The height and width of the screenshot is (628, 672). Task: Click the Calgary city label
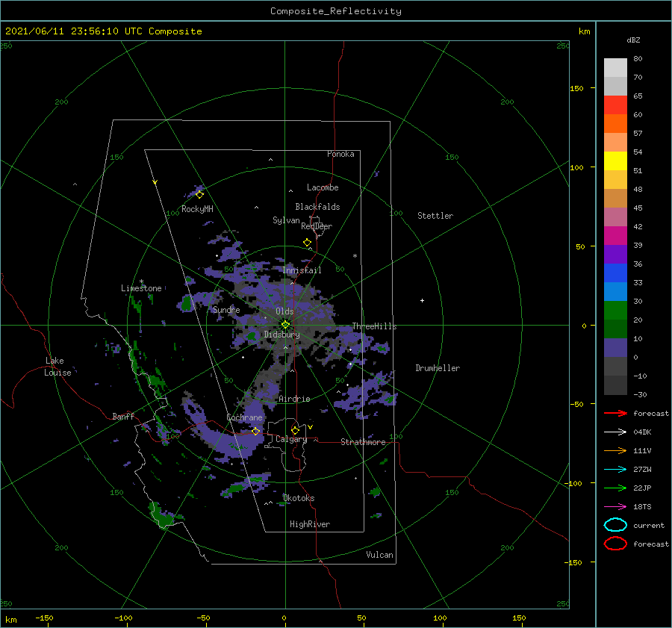pos(291,439)
